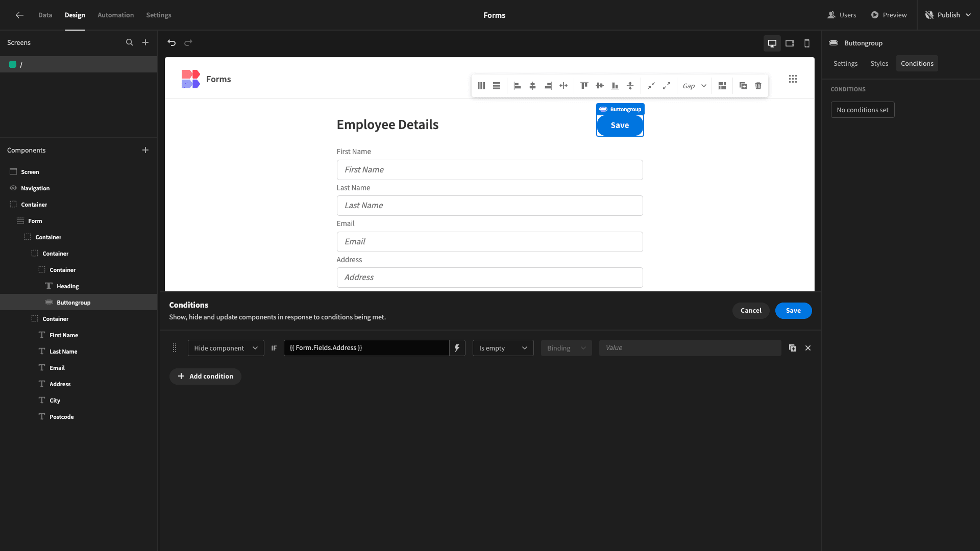Go back using the arrow icon

click(x=19, y=15)
